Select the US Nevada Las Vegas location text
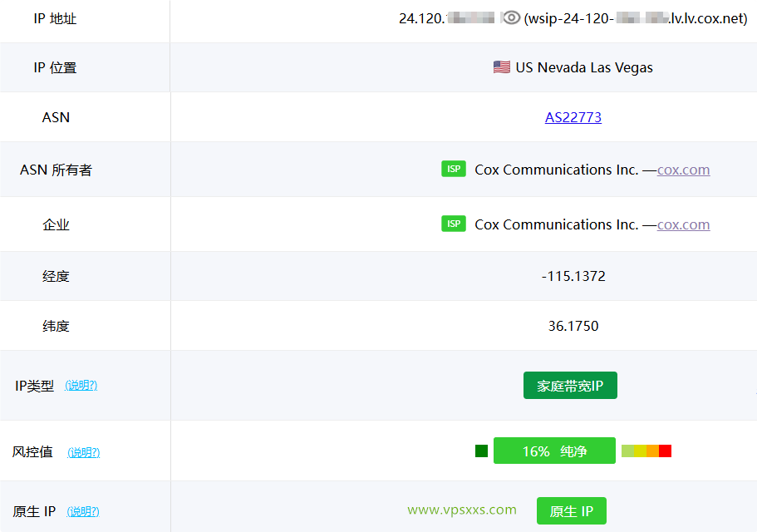Image resolution: width=757 pixels, height=532 pixels. [x=584, y=67]
